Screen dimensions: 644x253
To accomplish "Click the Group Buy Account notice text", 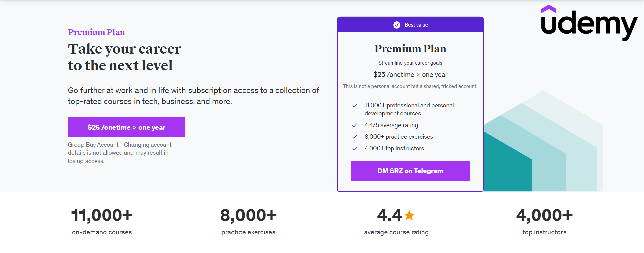I will click(x=120, y=153).
